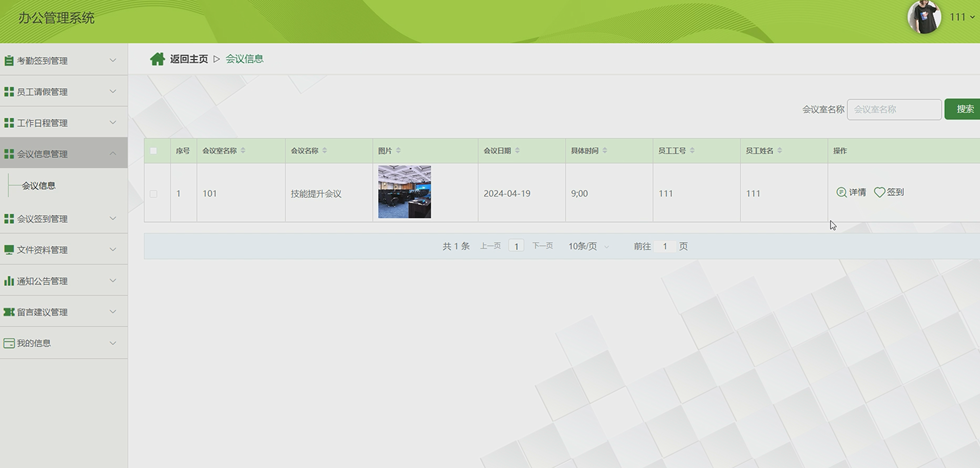Image resolution: width=980 pixels, height=468 pixels.
Task: Expand the 考勤签到管理 chevron
Action: (113, 60)
